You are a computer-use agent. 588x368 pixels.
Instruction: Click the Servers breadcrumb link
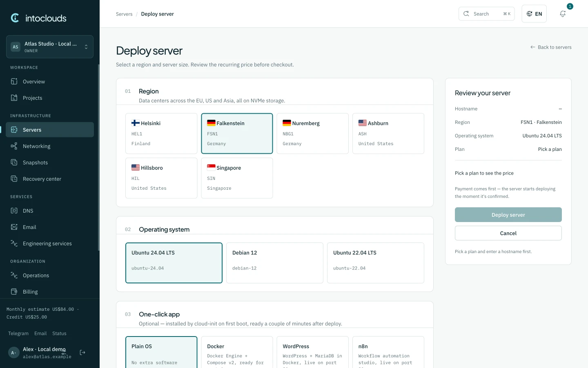point(124,14)
